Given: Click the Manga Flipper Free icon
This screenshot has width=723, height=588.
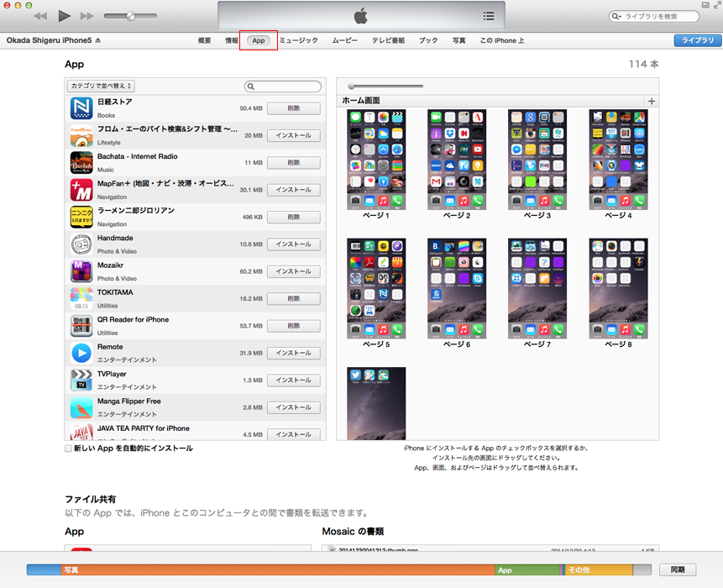Looking at the screenshot, I should 81,407.
